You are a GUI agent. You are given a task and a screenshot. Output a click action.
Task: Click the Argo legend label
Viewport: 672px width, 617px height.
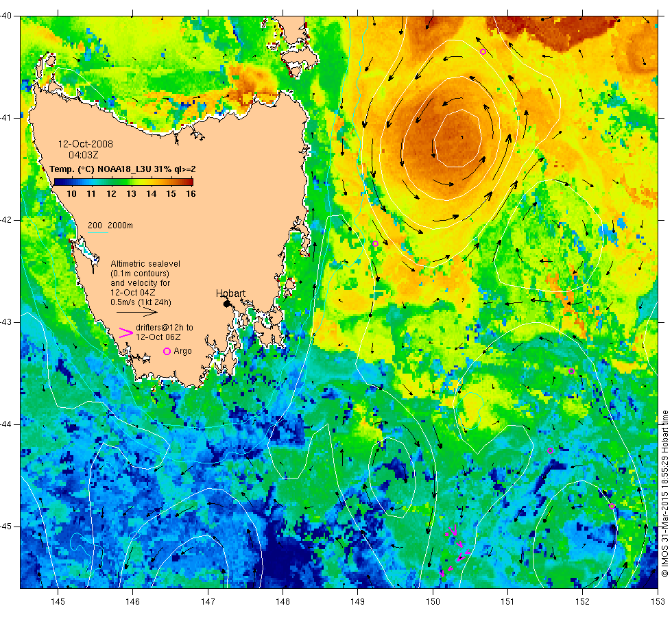(182, 351)
